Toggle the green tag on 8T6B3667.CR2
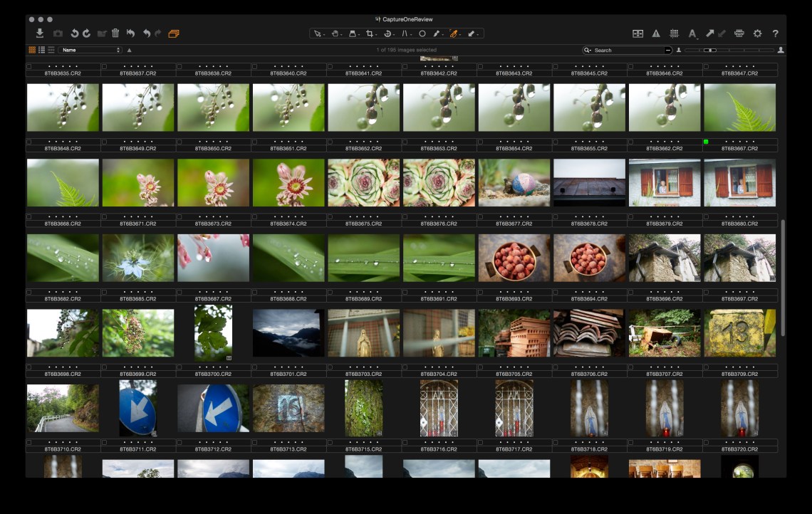 706,142
